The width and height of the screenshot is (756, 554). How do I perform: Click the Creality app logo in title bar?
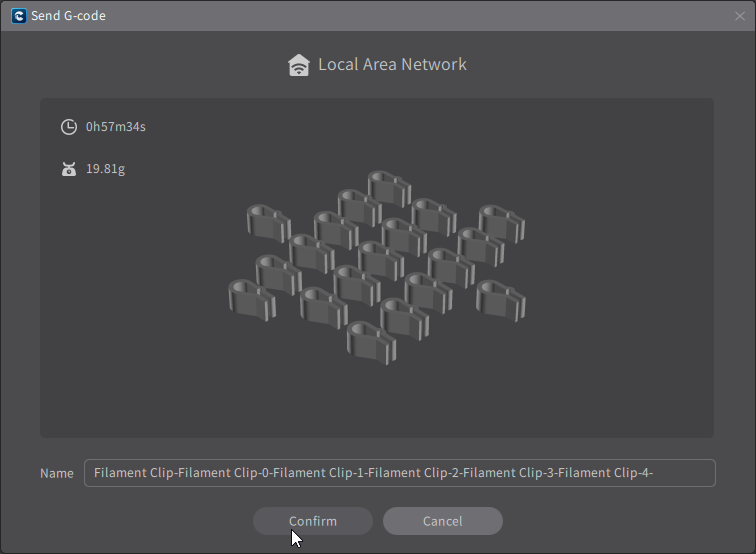pyautogui.click(x=19, y=16)
